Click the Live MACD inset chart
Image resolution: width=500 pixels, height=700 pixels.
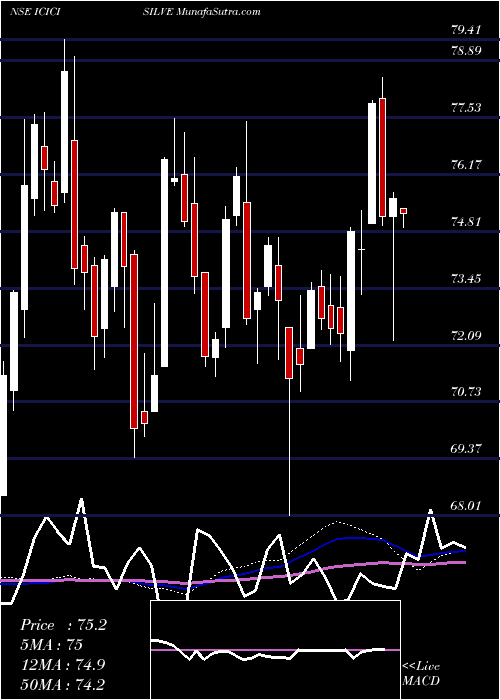275,650
